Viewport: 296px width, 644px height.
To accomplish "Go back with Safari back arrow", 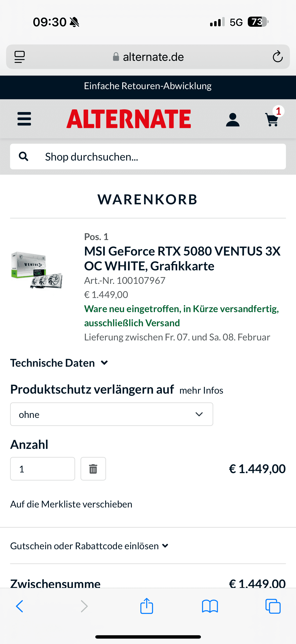I will [x=20, y=606].
